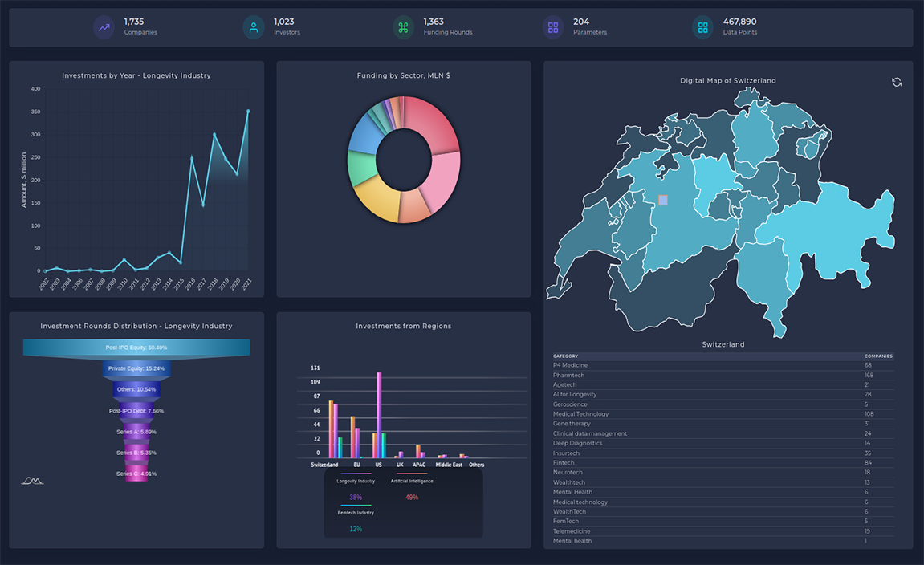Select the Medical Technology category row
Image resolution: width=924 pixels, height=565 pixels.
point(580,414)
